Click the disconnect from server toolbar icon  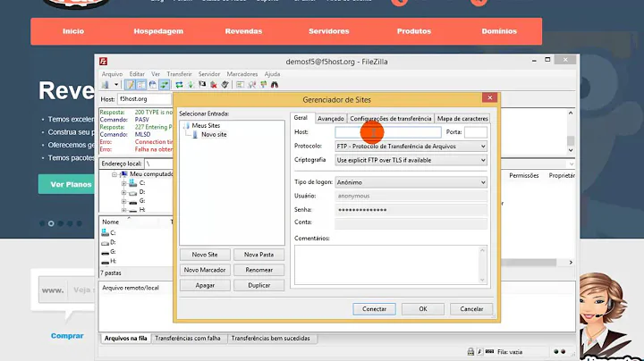point(214,85)
